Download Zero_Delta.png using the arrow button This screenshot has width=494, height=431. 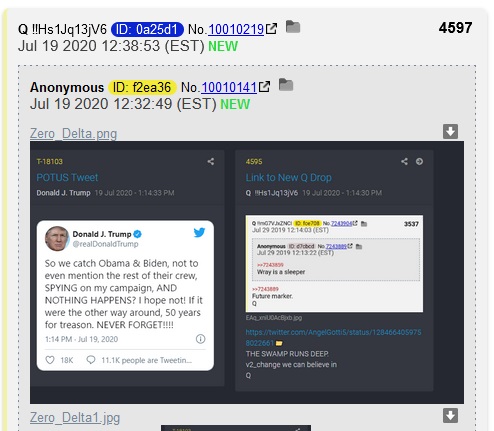tap(450, 131)
